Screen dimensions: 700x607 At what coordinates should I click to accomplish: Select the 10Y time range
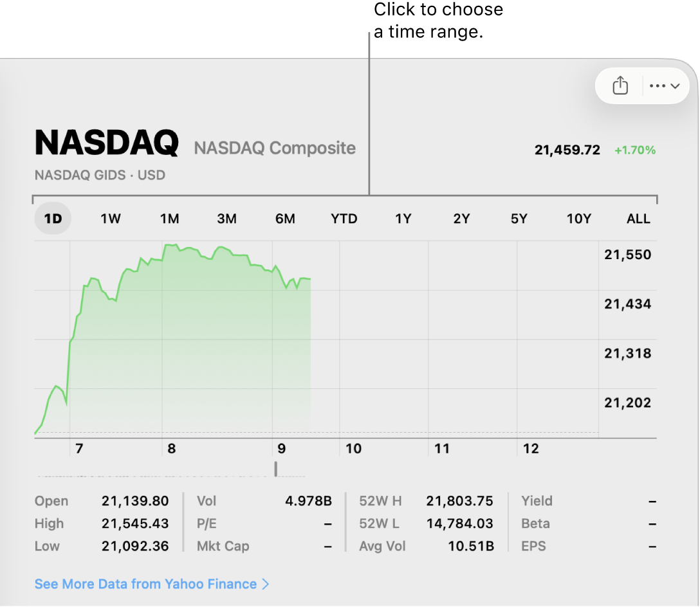[578, 219]
